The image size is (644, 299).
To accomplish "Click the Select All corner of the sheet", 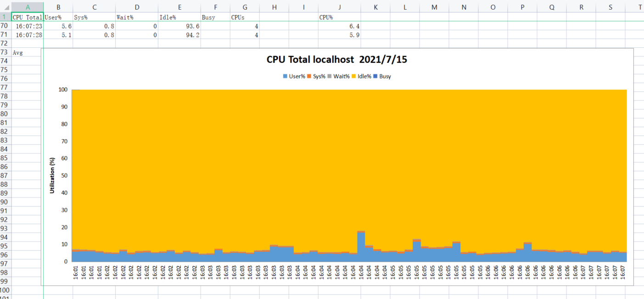I will pos(6,7).
